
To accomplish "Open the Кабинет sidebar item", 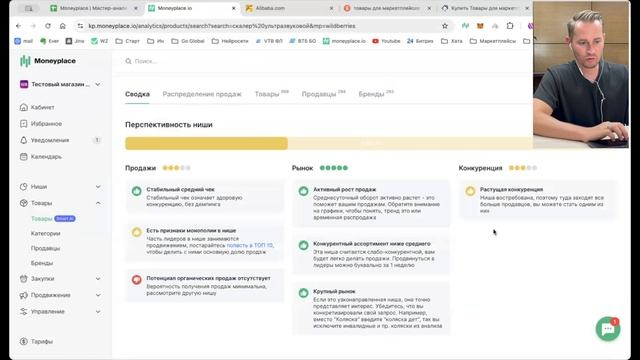I will click(x=42, y=107).
